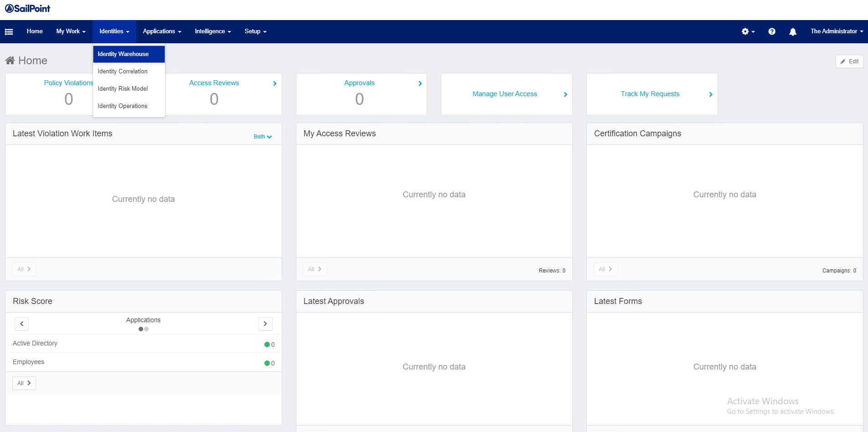
Task: Click the Reviews: 0 count text
Action: point(552,271)
